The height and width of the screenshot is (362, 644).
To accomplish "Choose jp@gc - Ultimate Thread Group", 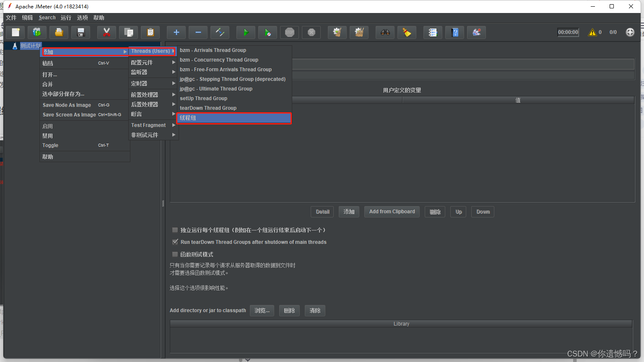I will [234, 89].
